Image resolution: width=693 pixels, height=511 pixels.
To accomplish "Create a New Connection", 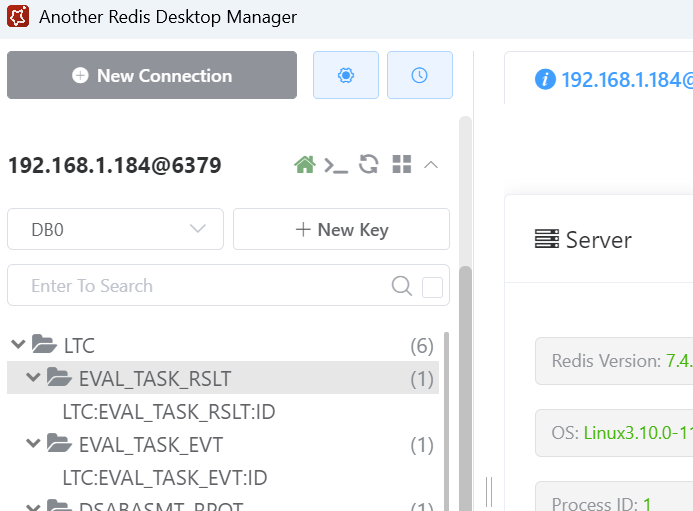I will click(152, 75).
